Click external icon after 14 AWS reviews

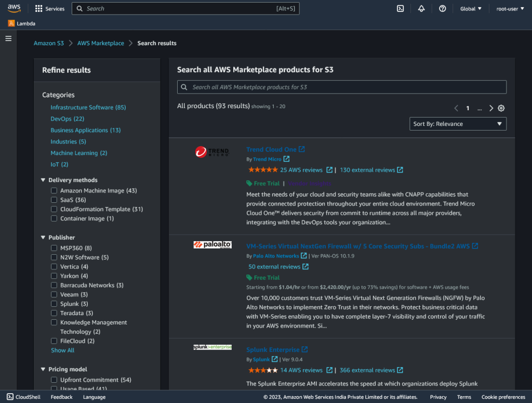329,370
